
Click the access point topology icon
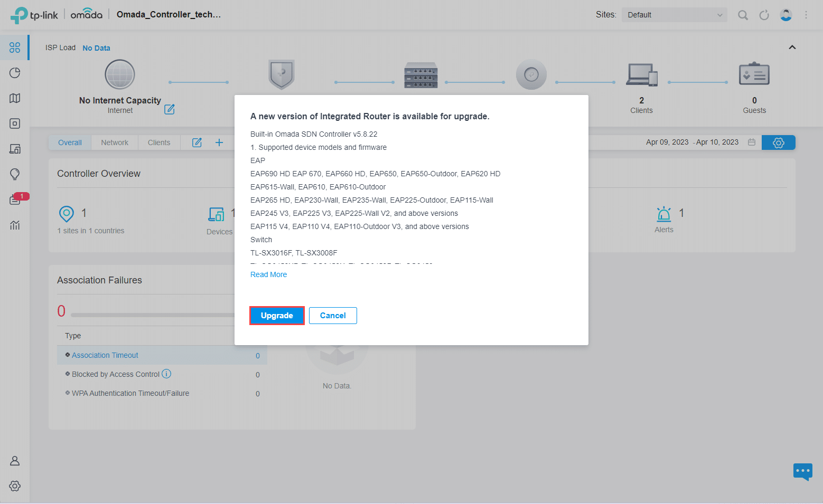click(x=531, y=74)
